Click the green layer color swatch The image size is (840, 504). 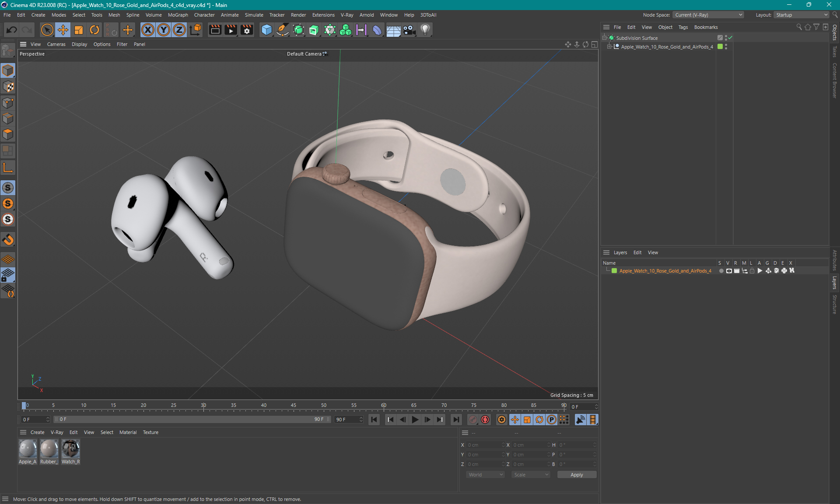614,271
